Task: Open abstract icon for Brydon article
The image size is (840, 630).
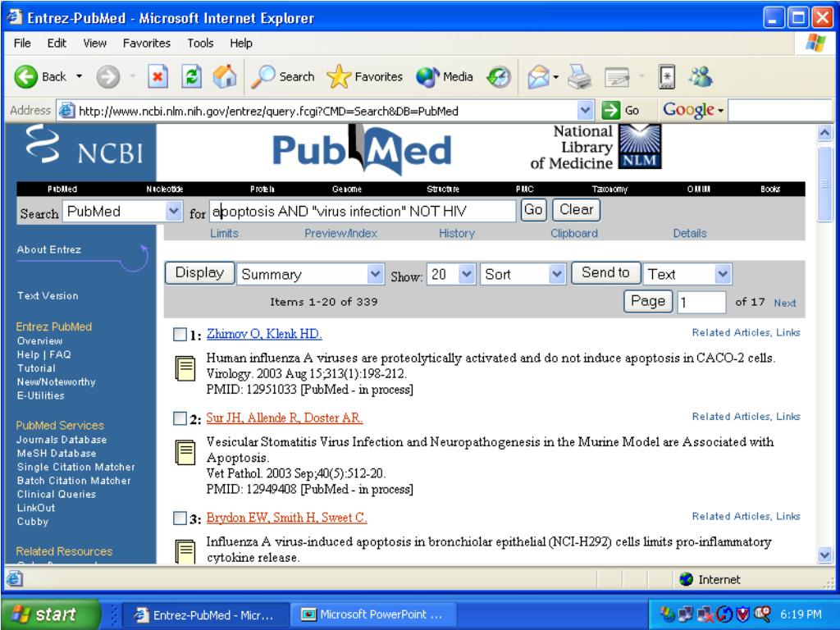Action: (x=185, y=552)
